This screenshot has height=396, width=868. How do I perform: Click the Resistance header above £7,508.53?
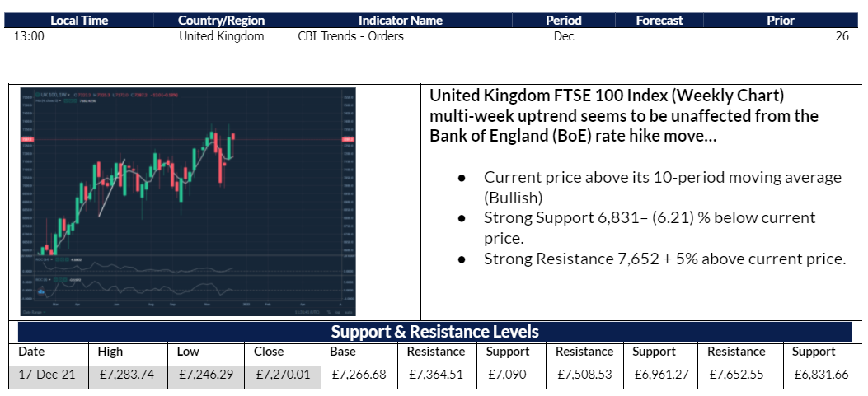pyautogui.click(x=584, y=352)
